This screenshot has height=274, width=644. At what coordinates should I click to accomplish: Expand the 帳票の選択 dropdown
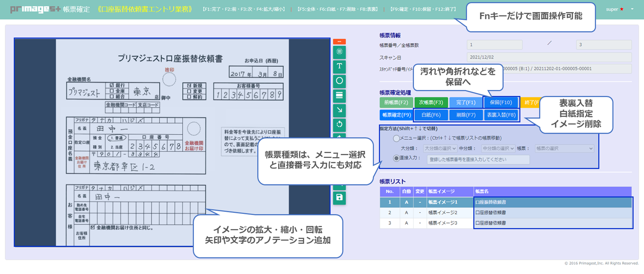tap(564, 148)
